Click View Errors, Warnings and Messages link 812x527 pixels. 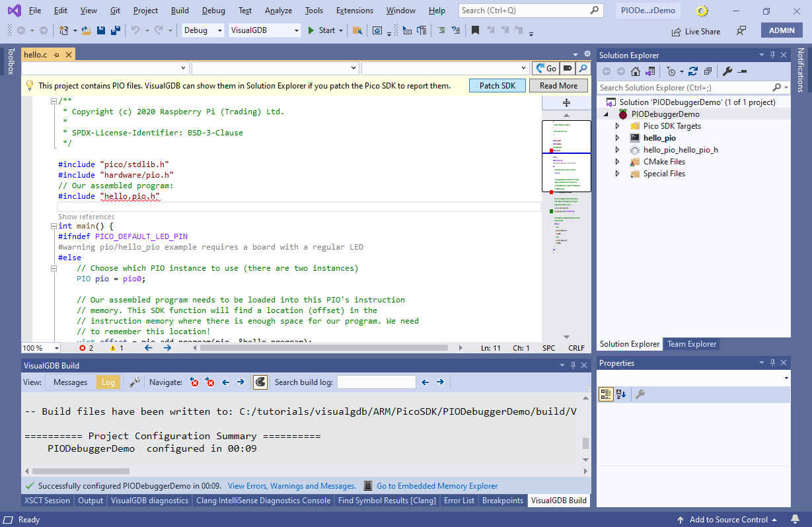292,486
